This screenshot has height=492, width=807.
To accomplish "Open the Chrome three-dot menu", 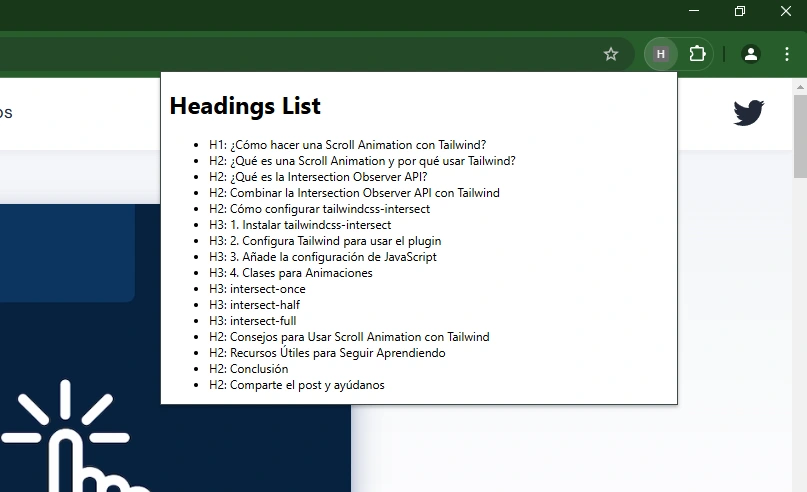I will (786, 54).
